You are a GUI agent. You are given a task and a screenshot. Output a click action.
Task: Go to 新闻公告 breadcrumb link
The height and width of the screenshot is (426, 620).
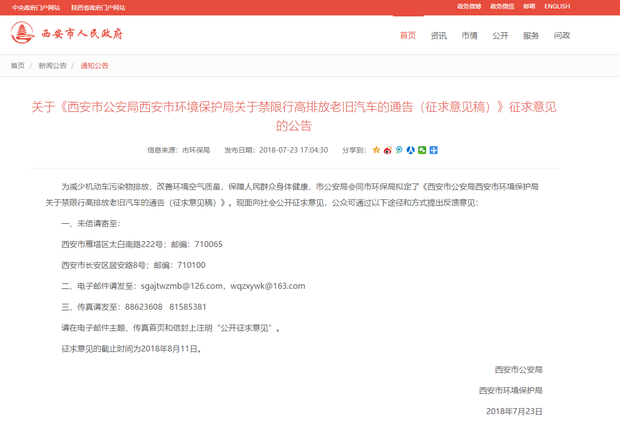tap(52, 66)
